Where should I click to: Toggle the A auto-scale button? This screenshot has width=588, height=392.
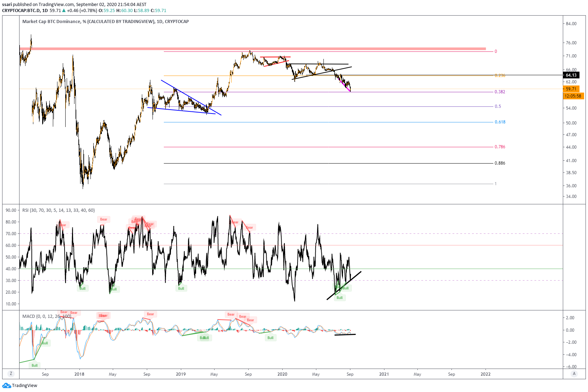pos(574,374)
